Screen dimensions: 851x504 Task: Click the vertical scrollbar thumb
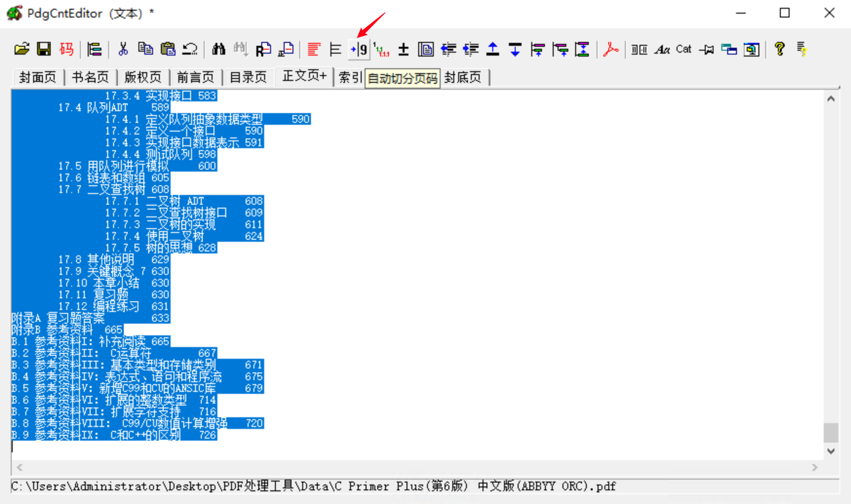tap(831, 432)
